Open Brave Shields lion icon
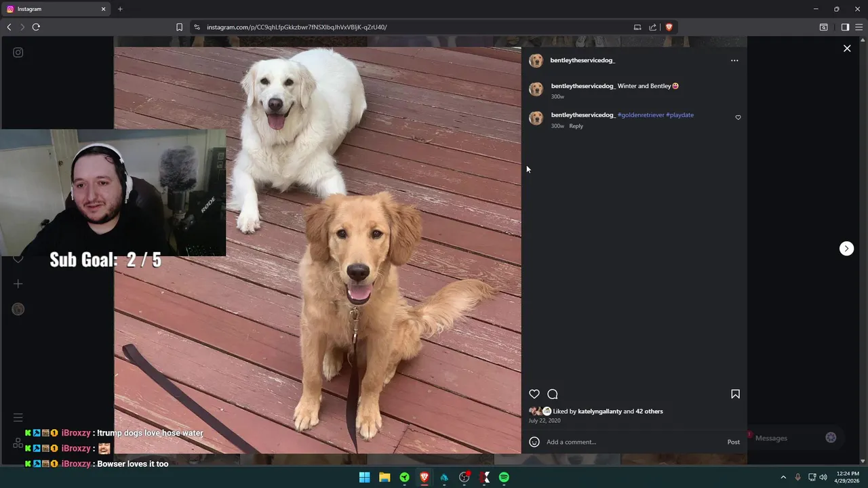Viewport: 868px width, 488px height. [669, 27]
